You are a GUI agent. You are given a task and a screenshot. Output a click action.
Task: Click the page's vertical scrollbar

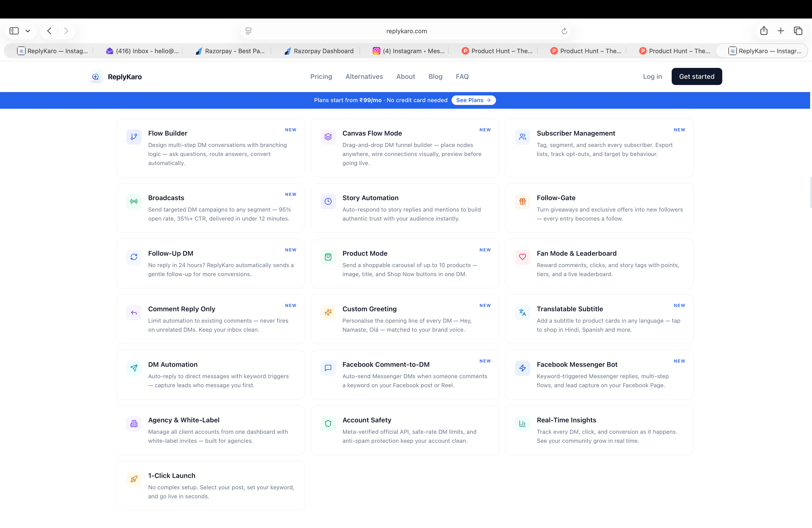point(811,193)
